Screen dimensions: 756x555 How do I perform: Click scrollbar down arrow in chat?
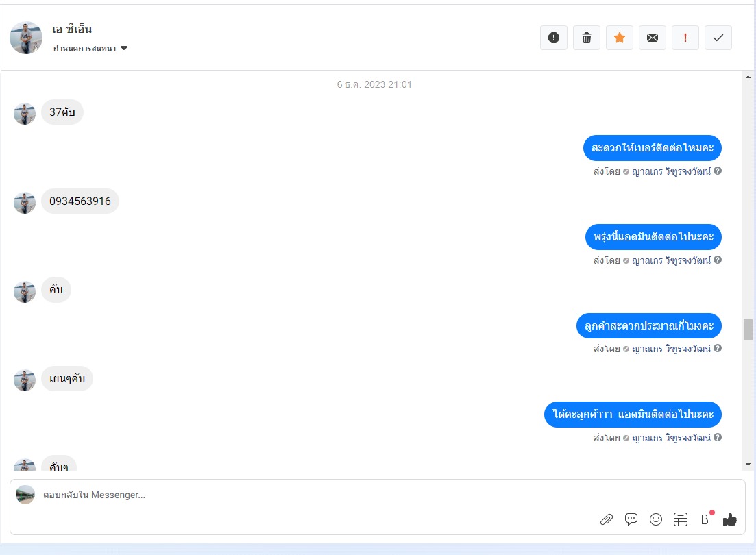click(x=748, y=465)
